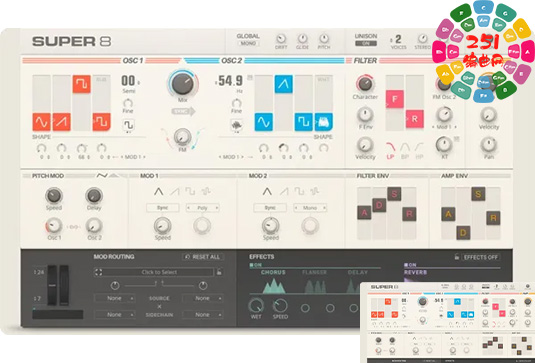Screen dimensions: 535x363
Task: Select OSC 2 triangle wave block
Action: 284,84
